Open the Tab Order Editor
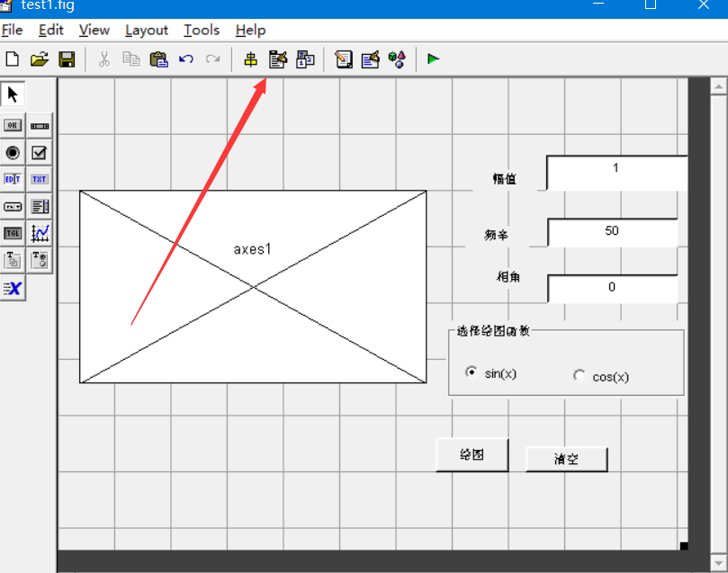 coord(304,58)
